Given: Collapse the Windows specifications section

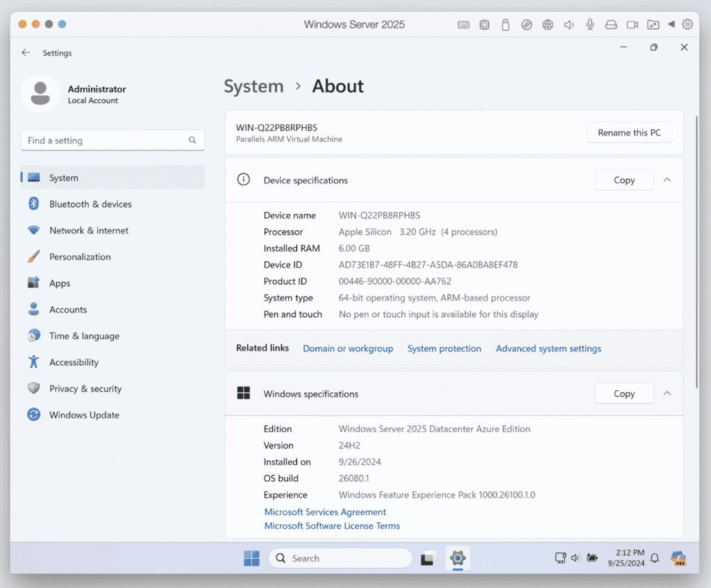Looking at the screenshot, I should point(667,393).
